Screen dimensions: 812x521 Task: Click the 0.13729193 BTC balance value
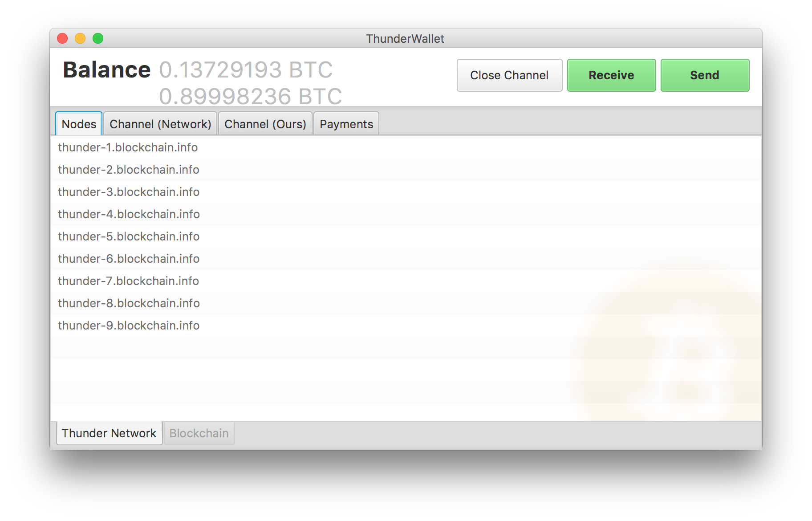click(x=246, y=70)
